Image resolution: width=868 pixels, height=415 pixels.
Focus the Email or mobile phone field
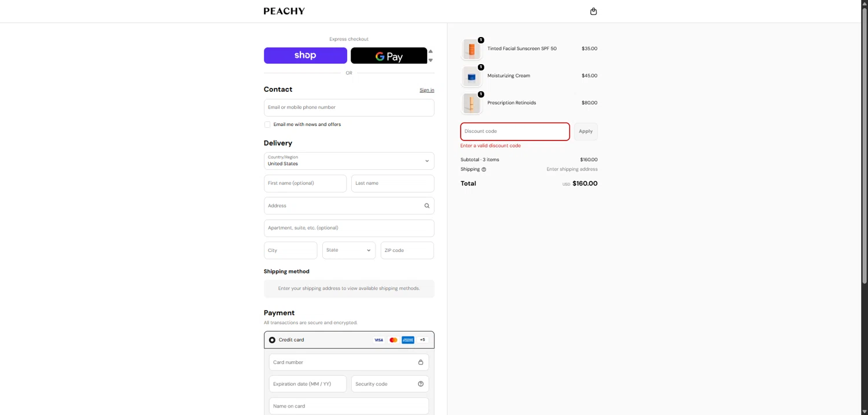point(349,108)
